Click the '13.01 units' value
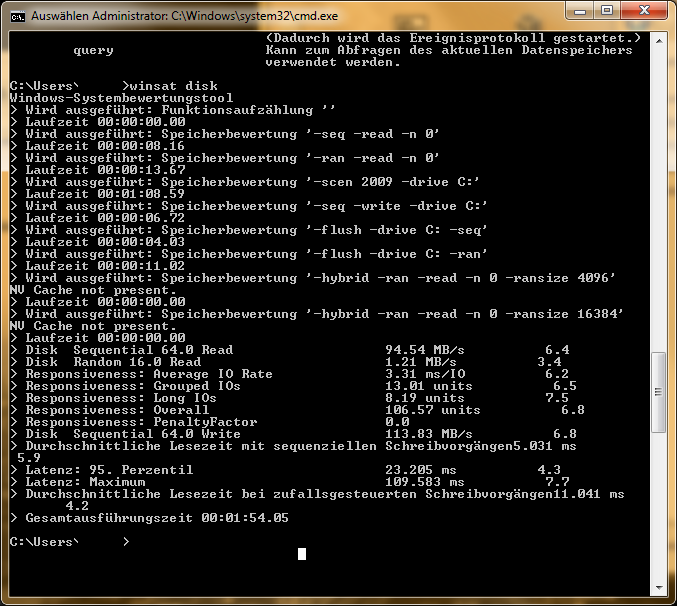The height and width of the screenshot is (606, 677). [429, 386]
